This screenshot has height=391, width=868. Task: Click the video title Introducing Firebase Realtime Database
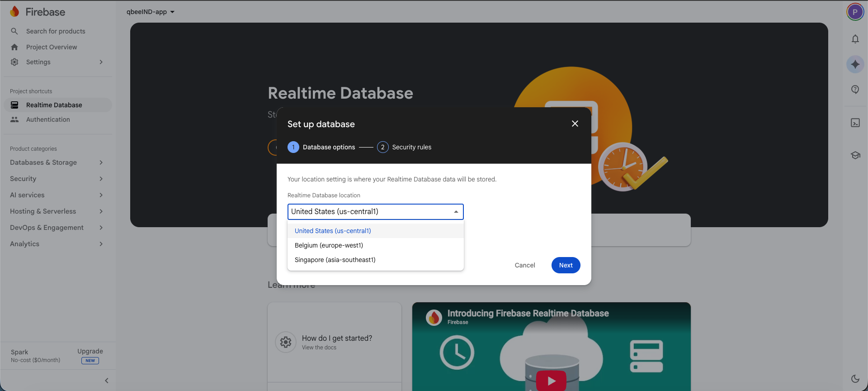(528, 313)
